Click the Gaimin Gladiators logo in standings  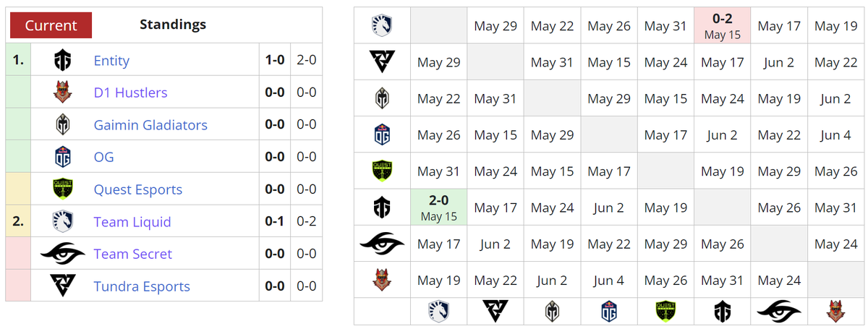tap(63, 125)
